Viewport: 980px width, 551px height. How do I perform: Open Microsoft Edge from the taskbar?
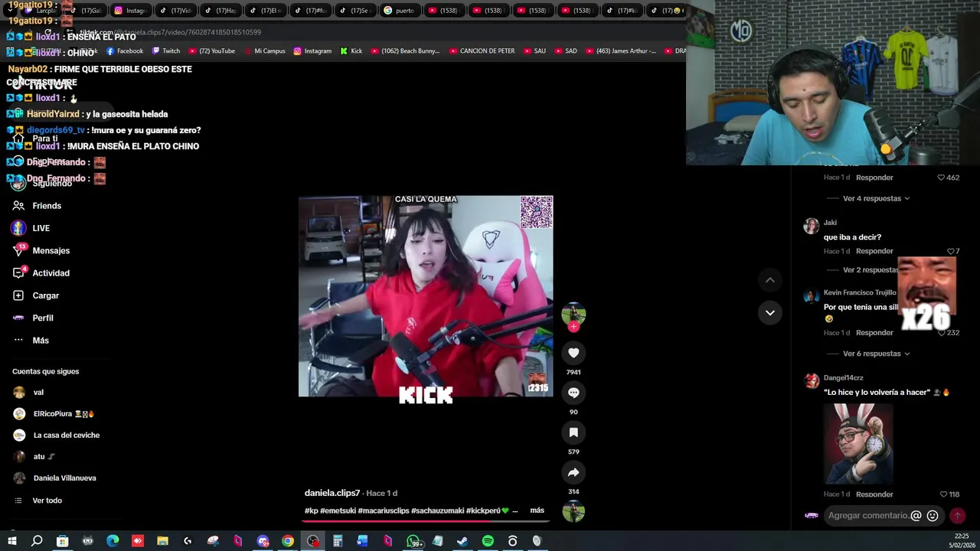[113, 541]
